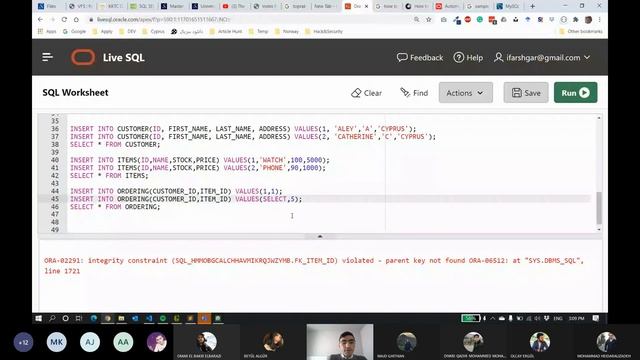Go back with the browser back arrow
640x360 pixels.
[40, 19]
